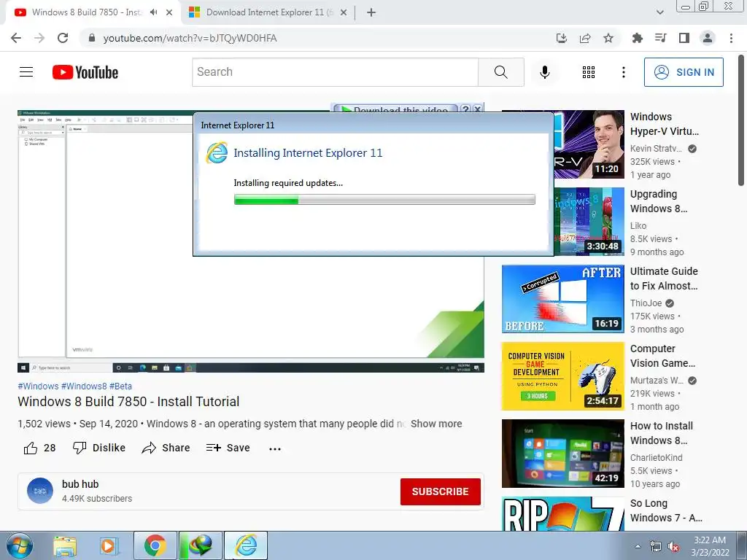Open the YouTube apps grid icon
The width and height of the screenshot is (747, 560).
589,72
